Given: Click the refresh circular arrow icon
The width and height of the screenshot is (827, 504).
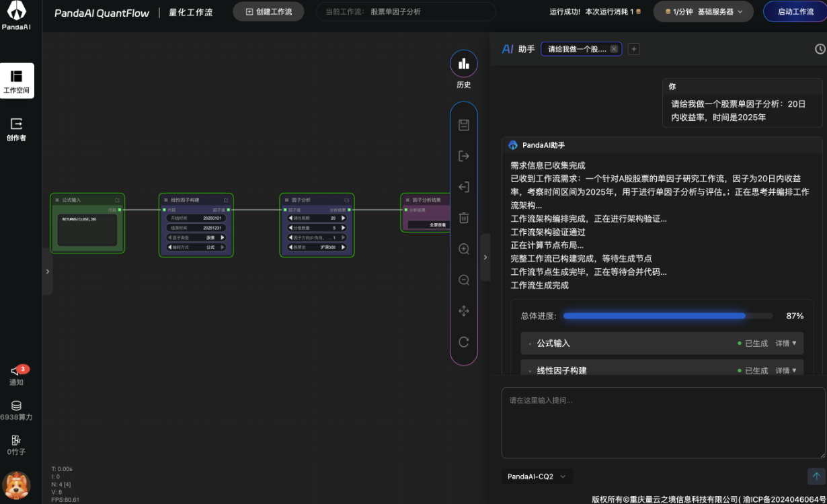Looking at the screenshot, I should (464, 342).
